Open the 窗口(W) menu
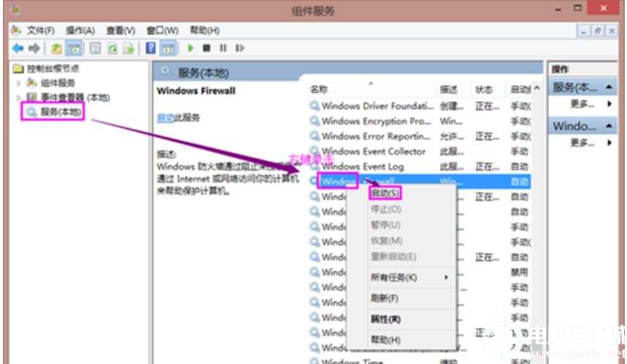This screenshot has height=364, width=627. point(162,31)
